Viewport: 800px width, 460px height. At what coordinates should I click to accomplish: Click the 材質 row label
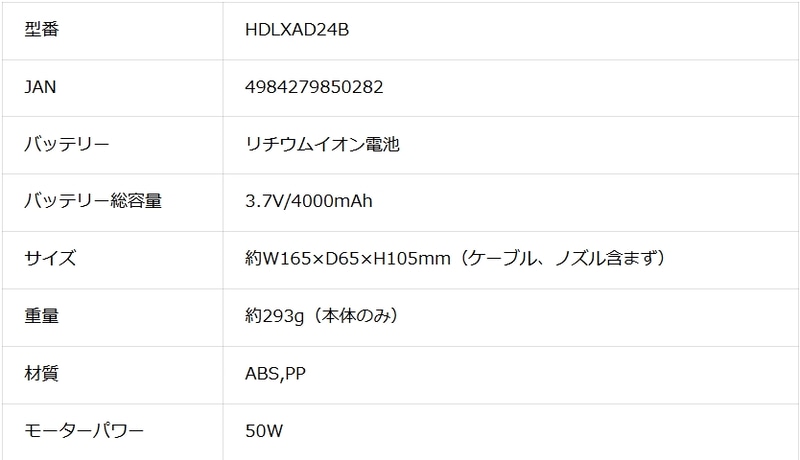point(42,375)
